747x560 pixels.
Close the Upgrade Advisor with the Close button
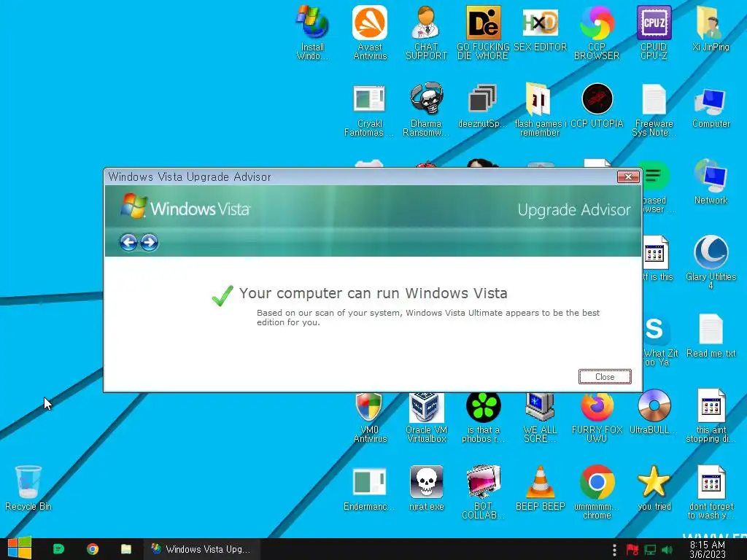(605, 377)
